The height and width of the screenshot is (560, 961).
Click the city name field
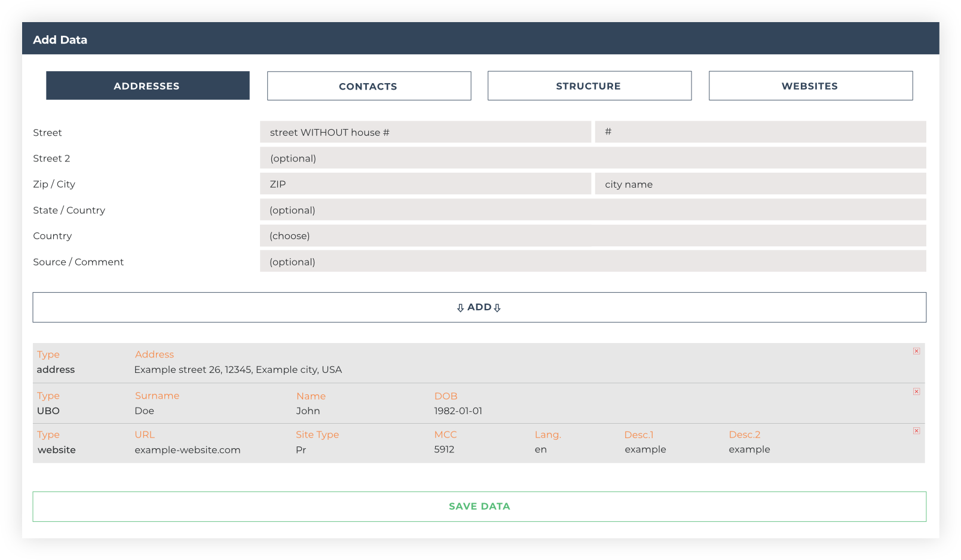pyautogui.click(x=760, y=183)
